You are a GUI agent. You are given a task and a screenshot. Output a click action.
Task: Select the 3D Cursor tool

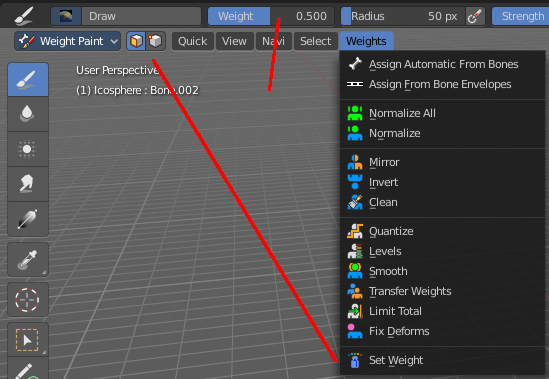[x=28, y=300]
